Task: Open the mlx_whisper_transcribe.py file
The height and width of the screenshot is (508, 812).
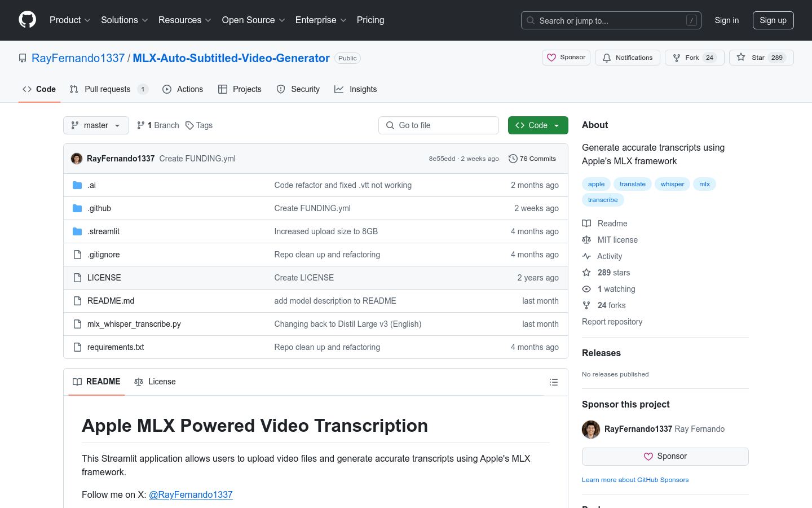Action: [134, 324]
